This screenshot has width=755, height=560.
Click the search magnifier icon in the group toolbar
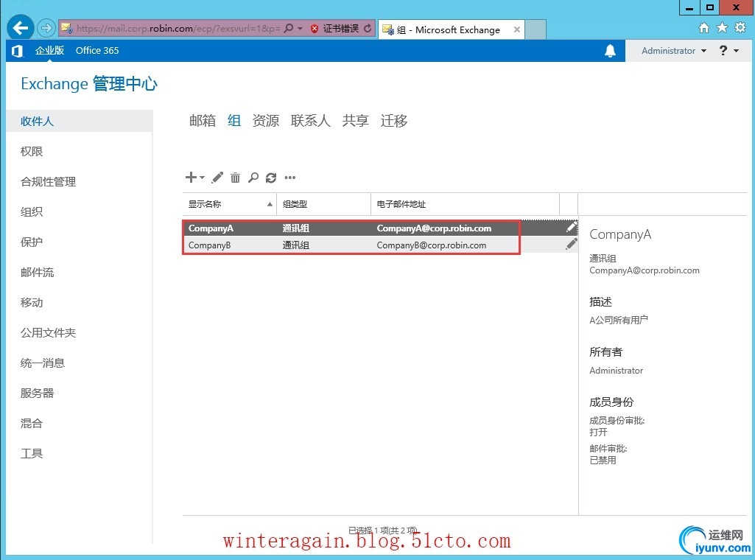click(x=253, y=177)
